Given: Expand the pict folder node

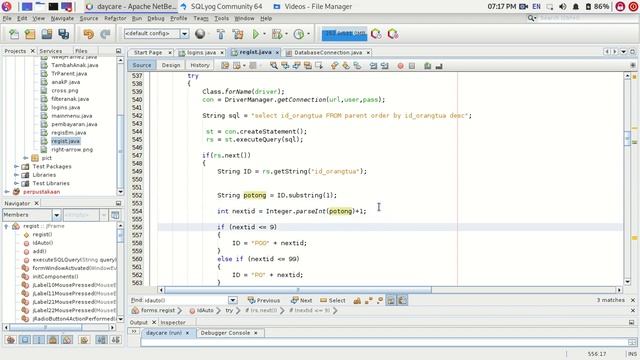Looking at the screenshot, I should 26,158.
